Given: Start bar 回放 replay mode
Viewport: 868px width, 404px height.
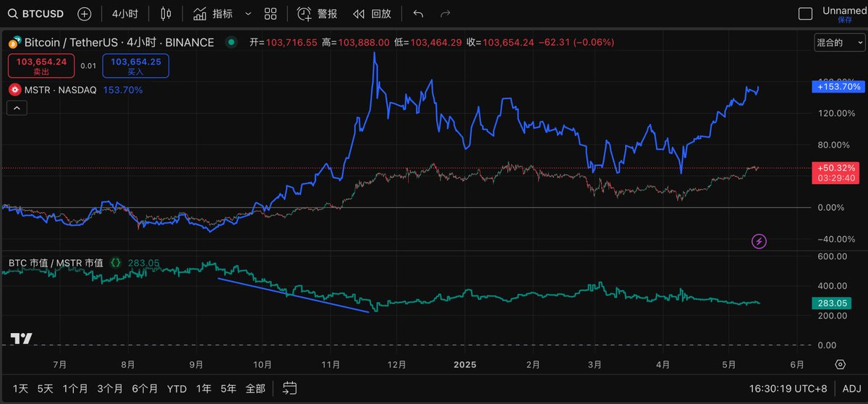Looking at the screenshot, I should click(373, 14).
